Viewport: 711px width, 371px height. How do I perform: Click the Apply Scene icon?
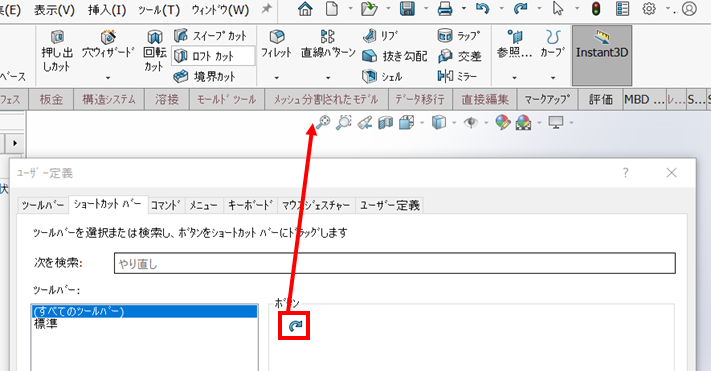tap(523, 122)
